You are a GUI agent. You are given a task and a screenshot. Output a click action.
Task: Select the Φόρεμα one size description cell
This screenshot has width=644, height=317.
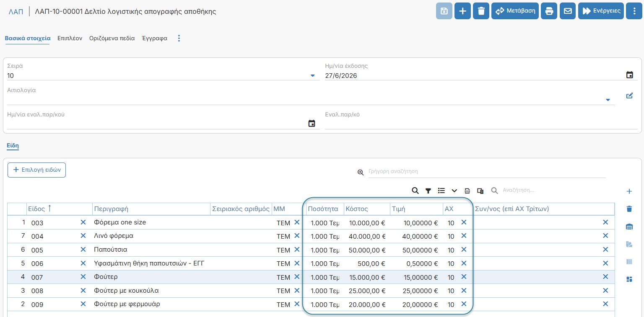[151, 222]
